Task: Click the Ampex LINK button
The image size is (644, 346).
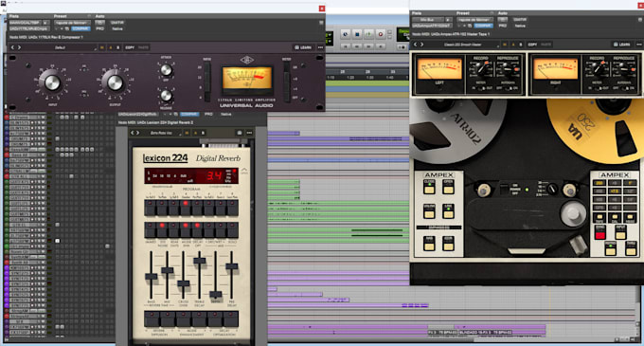Action: click(449, 212)
